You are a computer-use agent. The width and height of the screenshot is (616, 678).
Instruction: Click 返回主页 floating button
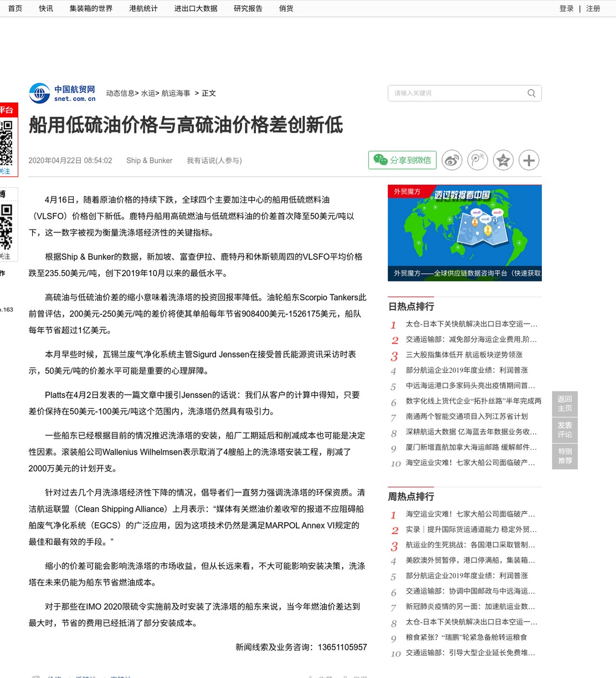(x=565, y=404)
